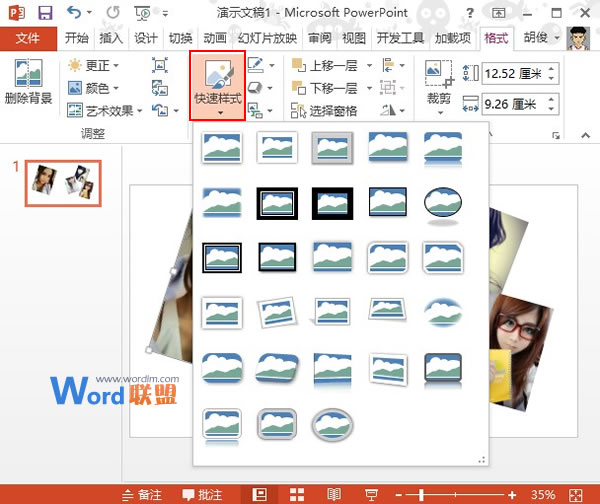Open the 快速样式 quick styles gallery
Image resolution: width=600 pixels, height=504 pixels.
[218, 86]
